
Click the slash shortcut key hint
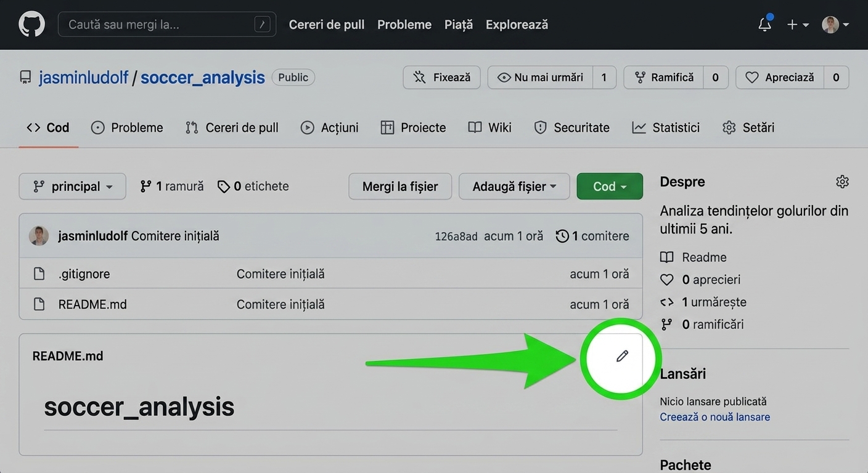click(x=263, y=25)
